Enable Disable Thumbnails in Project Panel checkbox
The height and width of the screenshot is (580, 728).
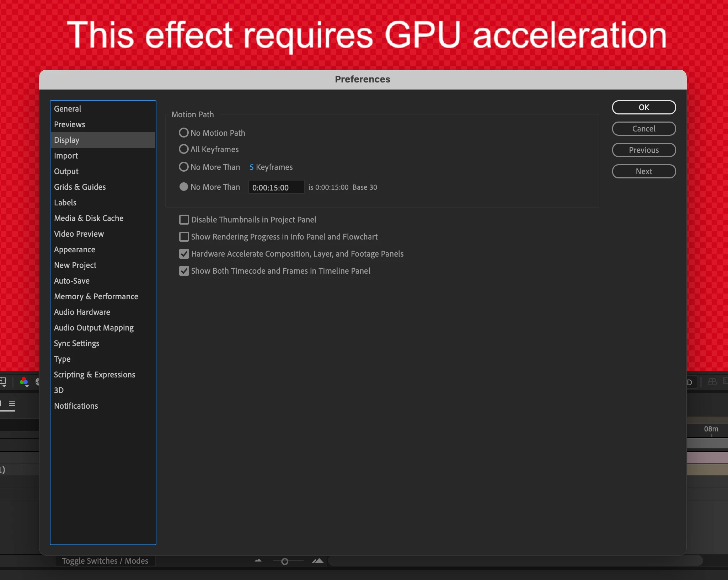pyautogui.click(x=184, y=220)
